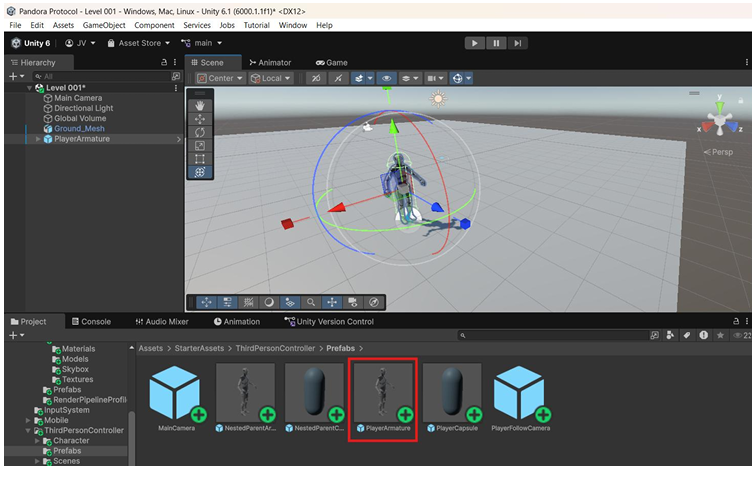Viewport: 752px width, 482px height.
Task: Click the Hierarchy add plus button
Action: pyautogui.click(x=16, y=76)
